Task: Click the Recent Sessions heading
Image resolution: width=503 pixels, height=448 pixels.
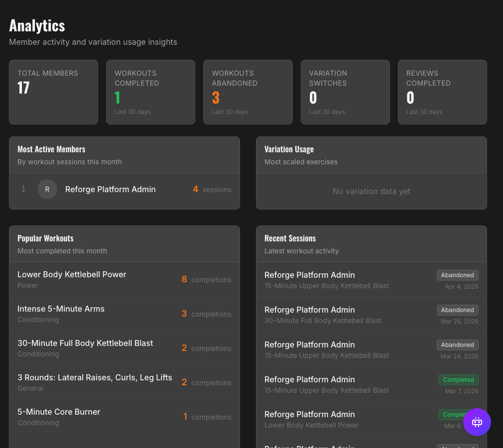Action: [290, 238]
